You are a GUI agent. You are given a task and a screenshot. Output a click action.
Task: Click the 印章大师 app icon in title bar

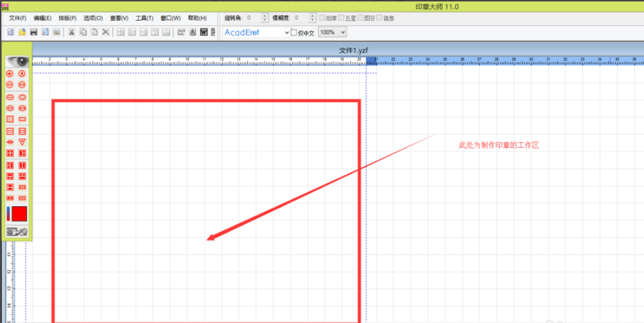click(x=5, y=6)
